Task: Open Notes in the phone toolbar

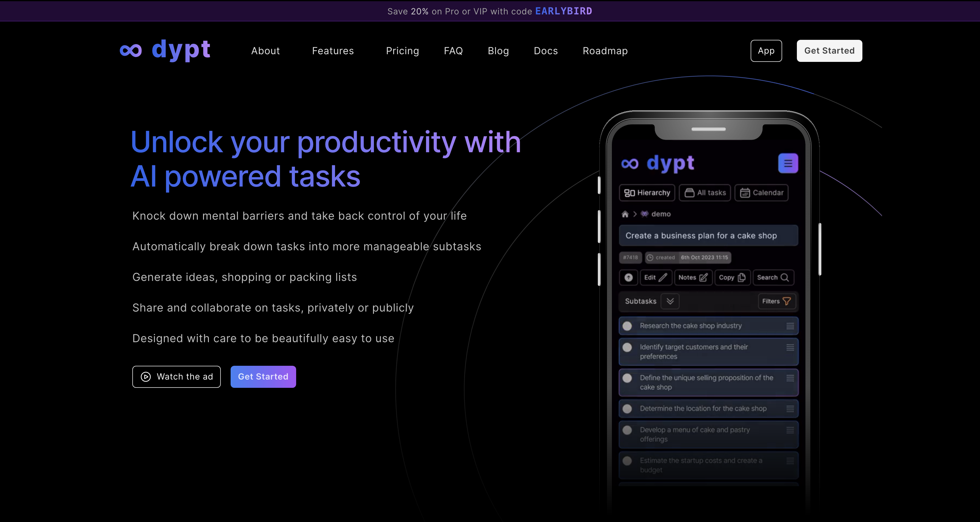Action: pyautogui.click(x=693, y=277)
